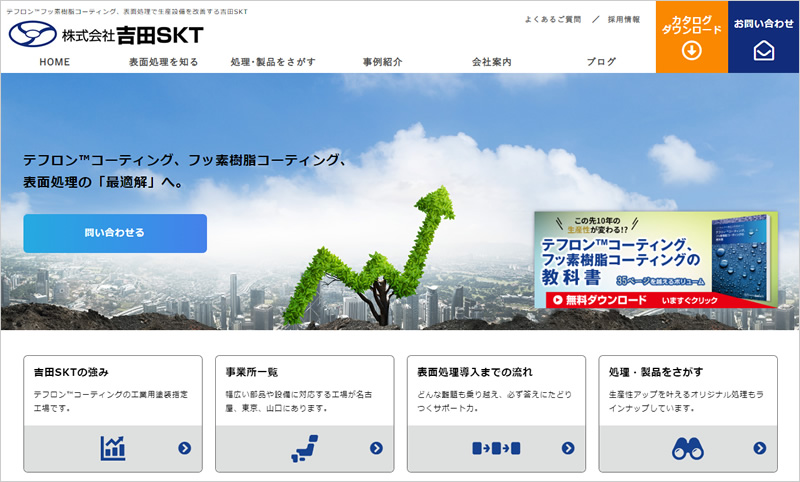The height and width of the screenshot is (482, 800).
Task: Open 会社案内 menu item
Action: click(x=492, y=62)
